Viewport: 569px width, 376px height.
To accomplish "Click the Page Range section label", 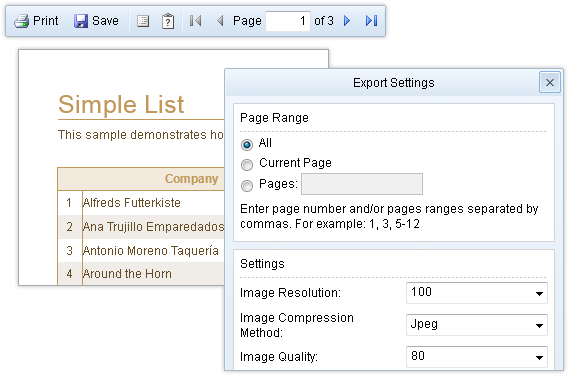I will [x=274, y=118].
